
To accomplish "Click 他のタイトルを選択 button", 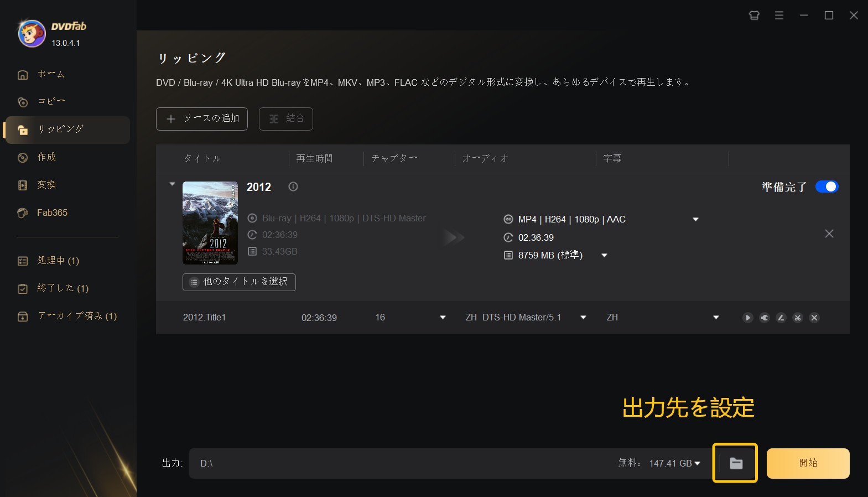I will pos(239,282).
